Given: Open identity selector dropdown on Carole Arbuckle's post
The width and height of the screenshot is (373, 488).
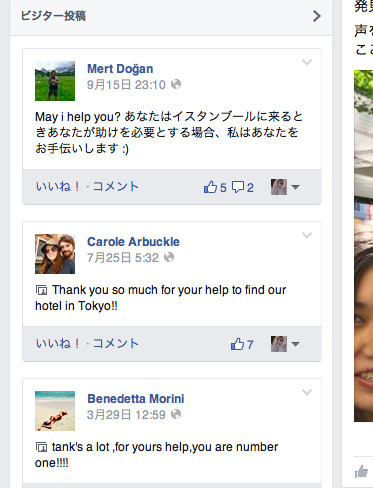Looking at the screenshot, I should coord(285,344).
